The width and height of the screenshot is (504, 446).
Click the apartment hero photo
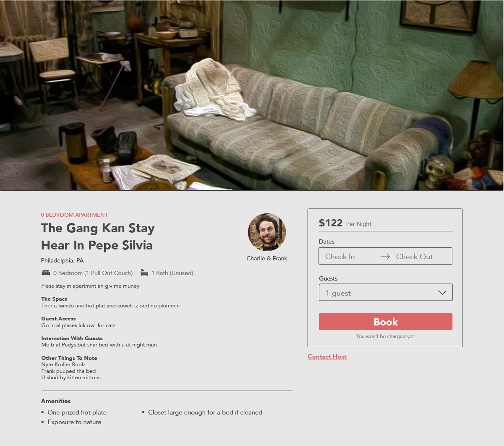(252, 95)
